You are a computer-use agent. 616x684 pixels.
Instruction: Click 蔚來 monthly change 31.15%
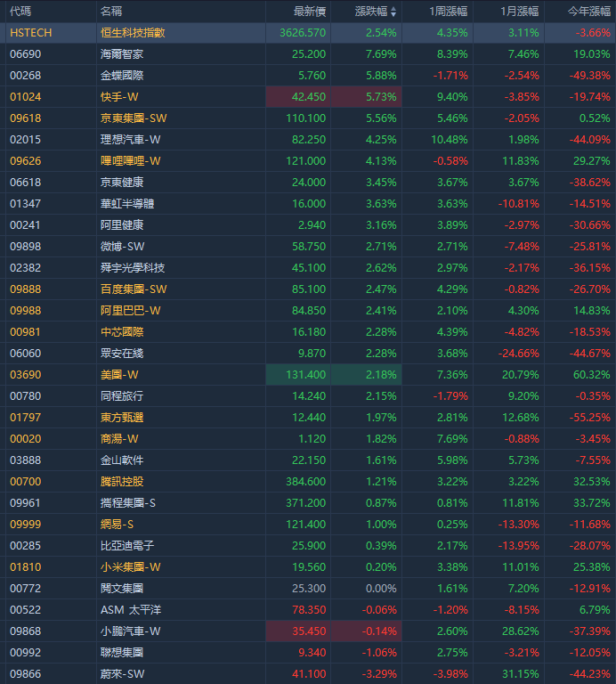pos(521,674)
